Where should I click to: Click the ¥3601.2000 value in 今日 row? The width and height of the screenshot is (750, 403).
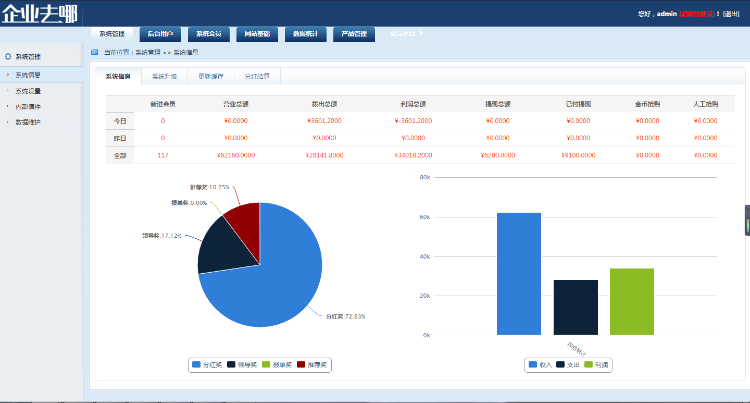coord(324,121)
